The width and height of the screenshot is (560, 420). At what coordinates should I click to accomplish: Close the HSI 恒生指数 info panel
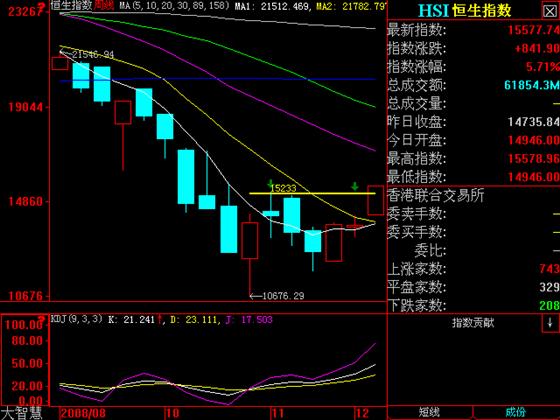550,11
